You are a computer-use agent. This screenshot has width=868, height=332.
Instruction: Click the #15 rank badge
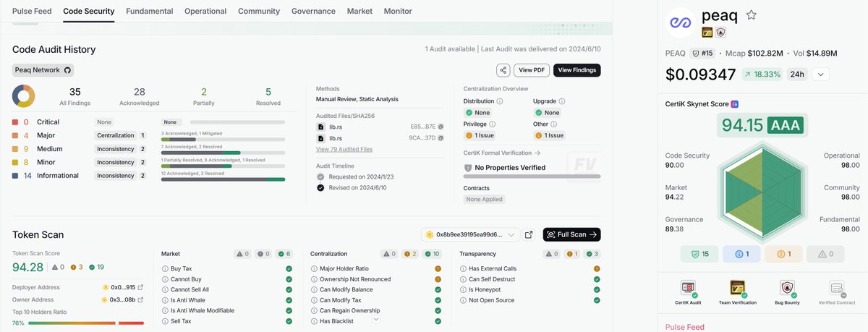click(703, 53)
